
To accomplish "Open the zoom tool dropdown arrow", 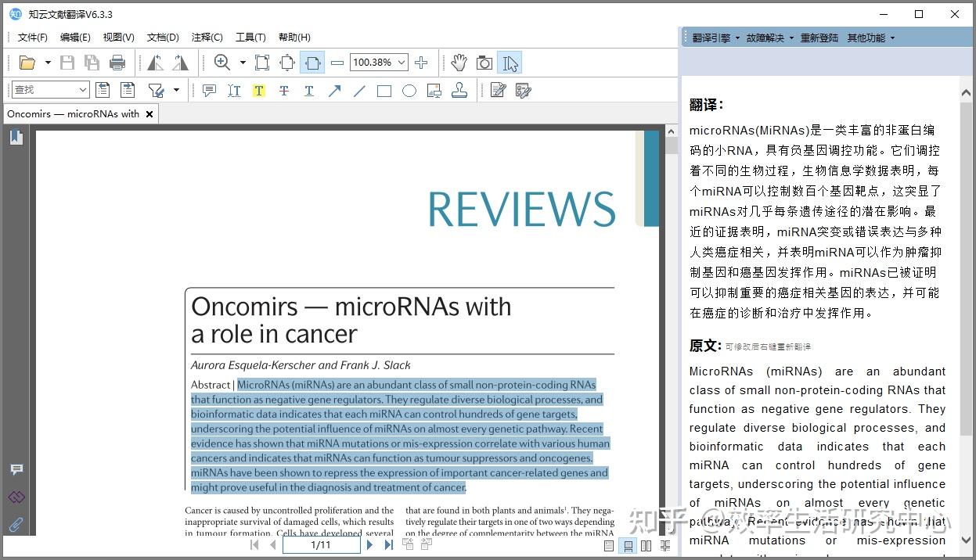I will (x=243, y=63).
